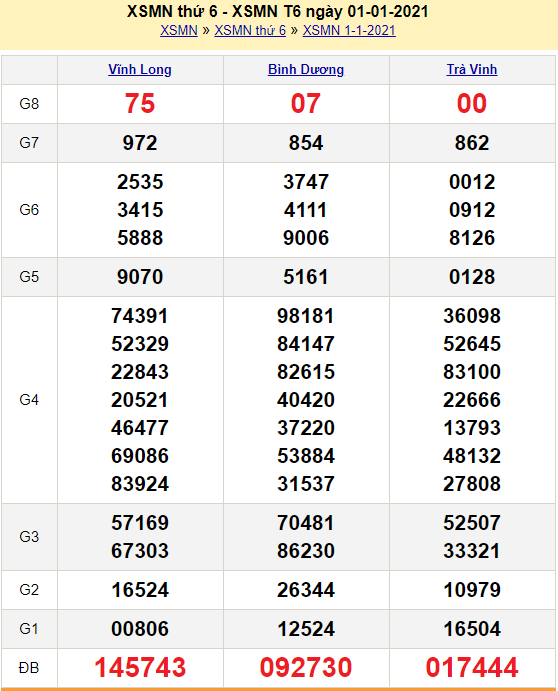558x691 pixels.
Task: Select the Bình Dương G2 number 26344
Action: coord(306,590)
